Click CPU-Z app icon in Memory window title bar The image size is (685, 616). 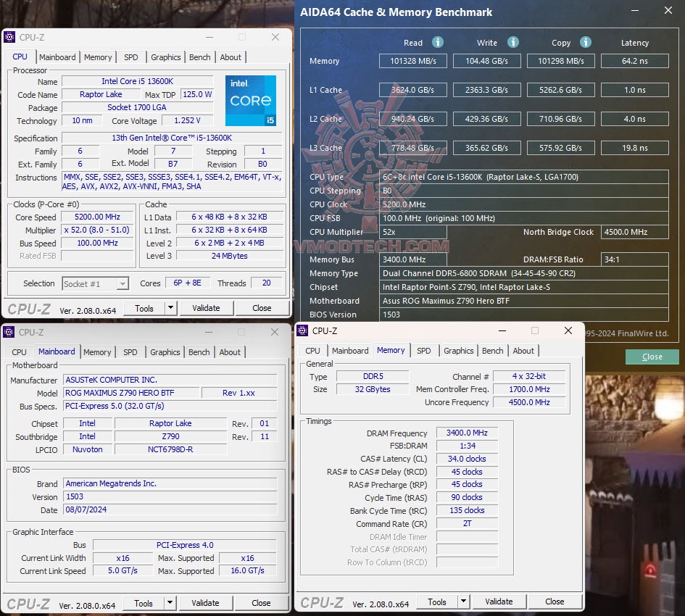point(302,330)
